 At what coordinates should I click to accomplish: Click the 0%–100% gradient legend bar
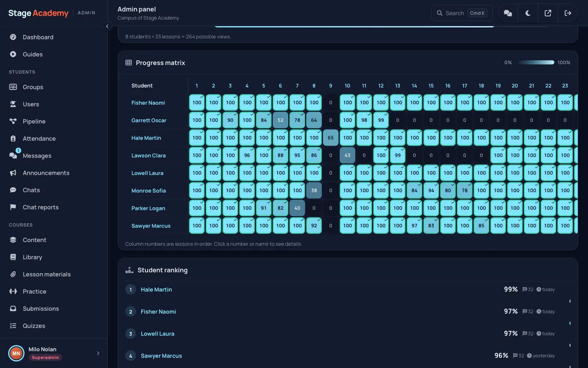(536, 63)
